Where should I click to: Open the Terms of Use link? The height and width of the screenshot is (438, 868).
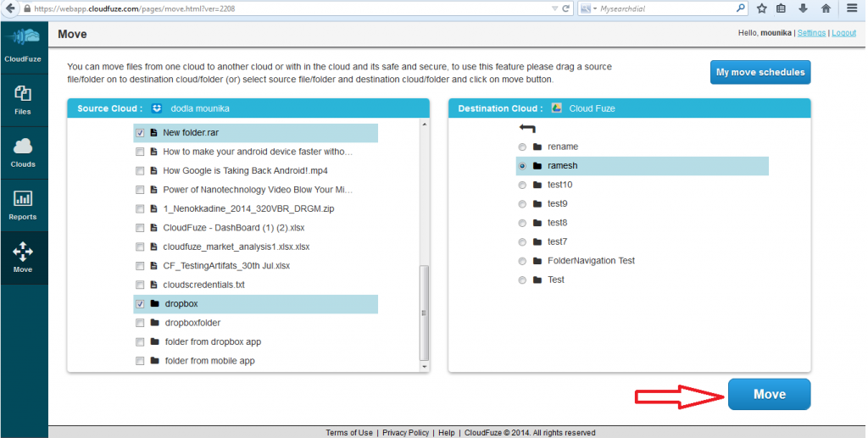pyautogui.click(x=349, y=432)
